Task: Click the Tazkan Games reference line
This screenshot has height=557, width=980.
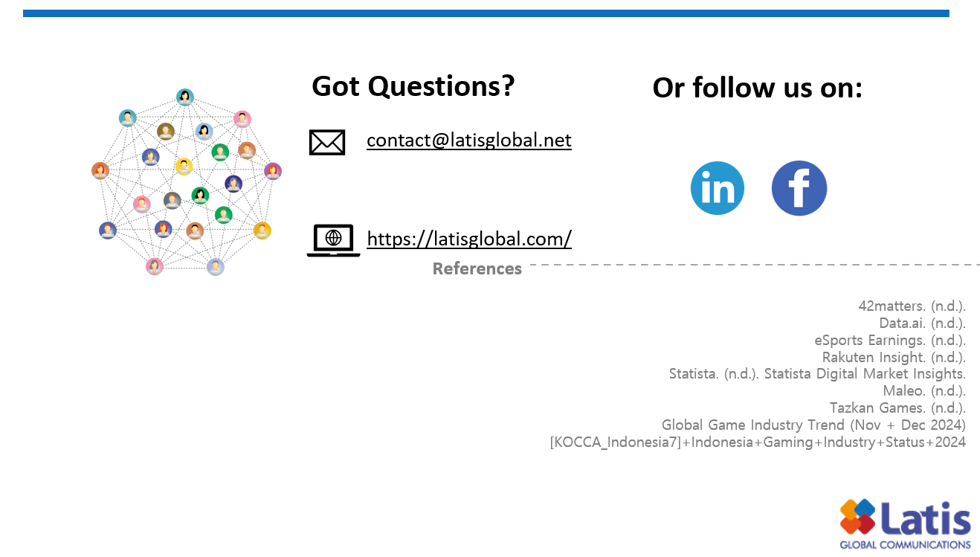Action: coord(897,408)
